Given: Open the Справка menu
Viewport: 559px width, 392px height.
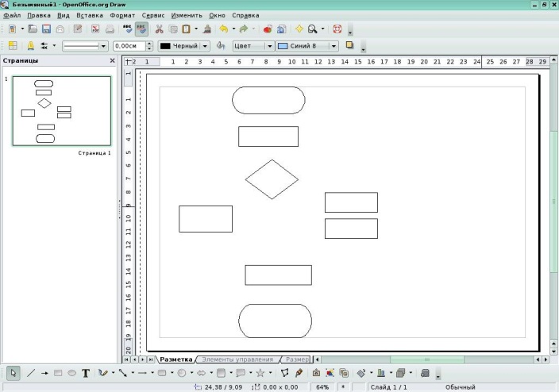Looking at the screenshot, I should [245, 15].
